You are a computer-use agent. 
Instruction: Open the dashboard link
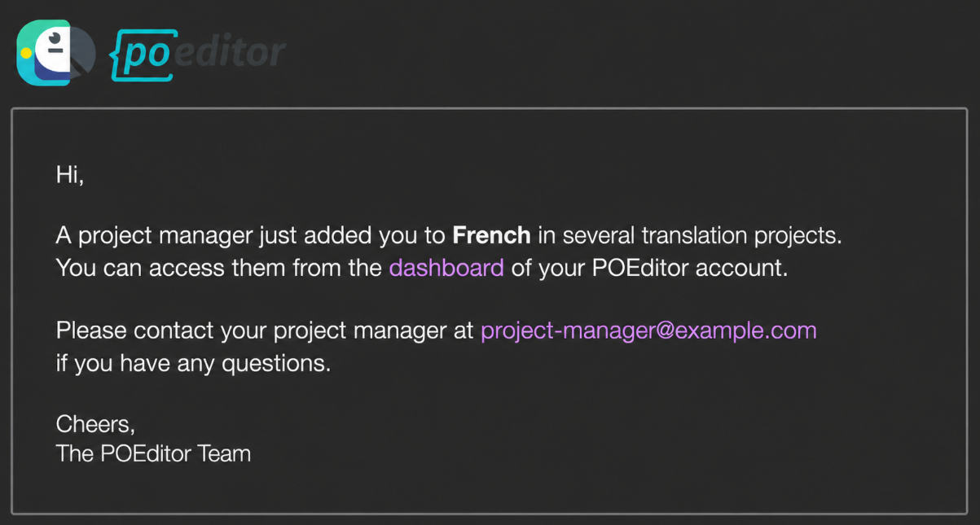pos(446,268)
